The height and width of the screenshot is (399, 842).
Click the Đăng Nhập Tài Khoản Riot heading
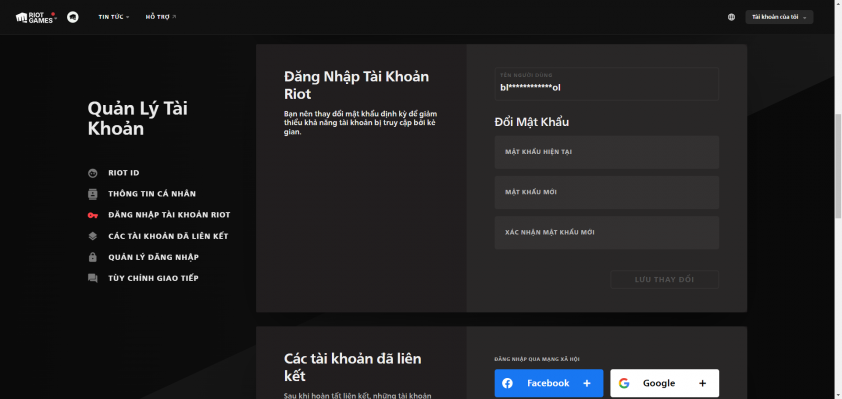(357, 85)
